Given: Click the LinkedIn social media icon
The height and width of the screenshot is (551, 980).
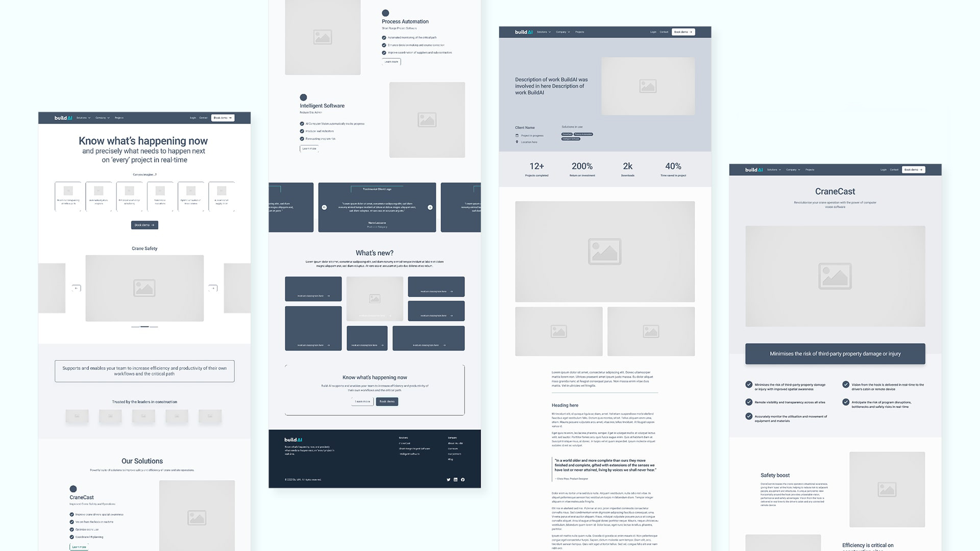Looking at the screenshot, I should [x=456, y=479].
